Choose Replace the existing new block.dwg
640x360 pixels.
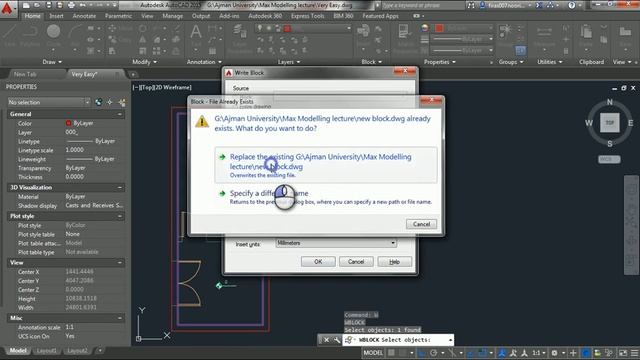326,165
